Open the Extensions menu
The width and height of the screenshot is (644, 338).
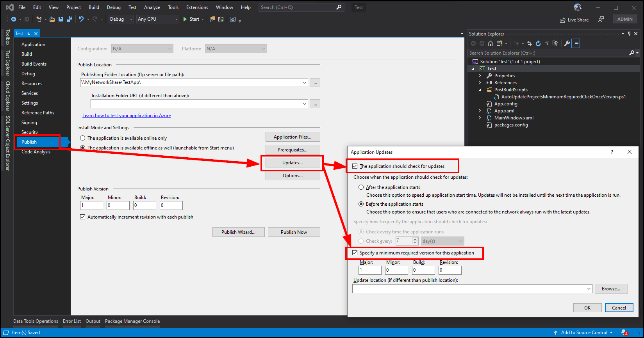click(197, 7)
